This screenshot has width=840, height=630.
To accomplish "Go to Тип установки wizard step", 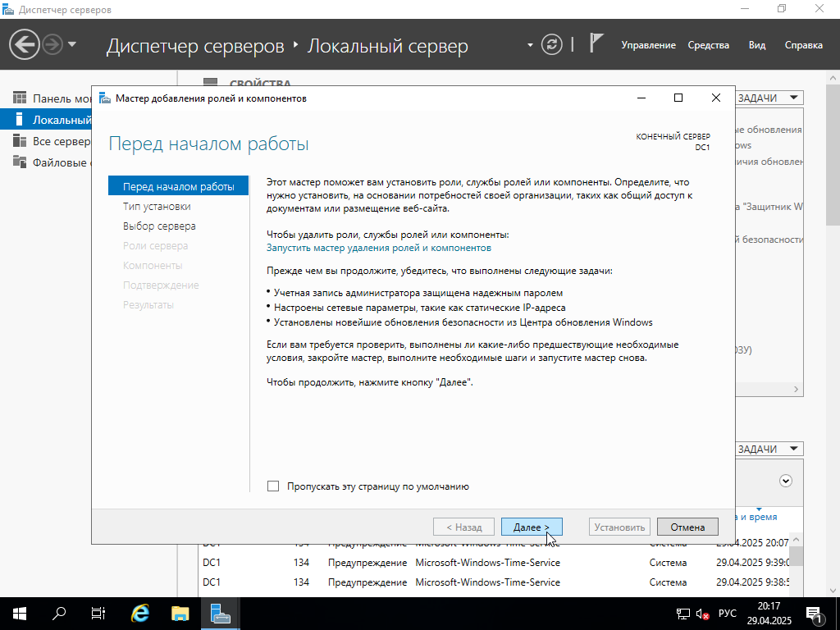I will coord(157,206).
